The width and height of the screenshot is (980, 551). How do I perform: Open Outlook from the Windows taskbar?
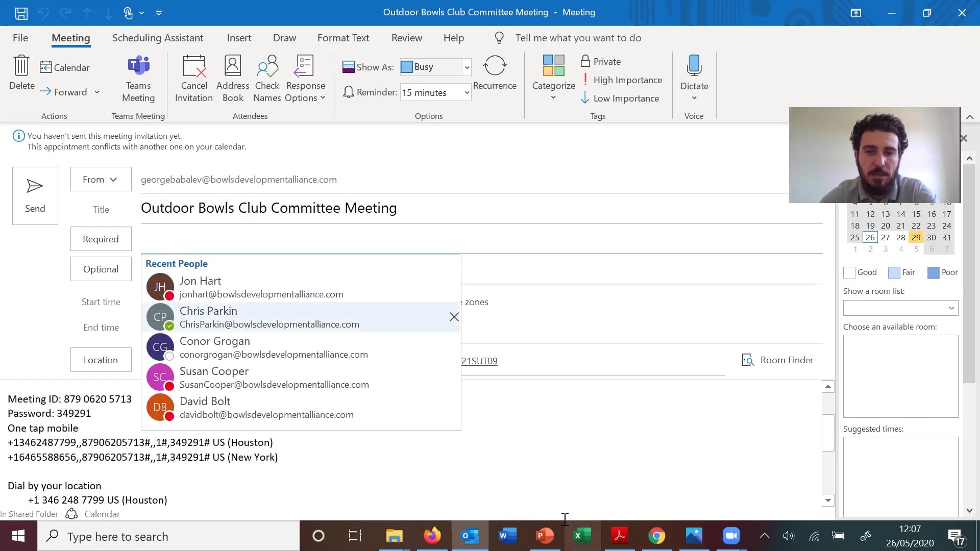tap(470, 536)
